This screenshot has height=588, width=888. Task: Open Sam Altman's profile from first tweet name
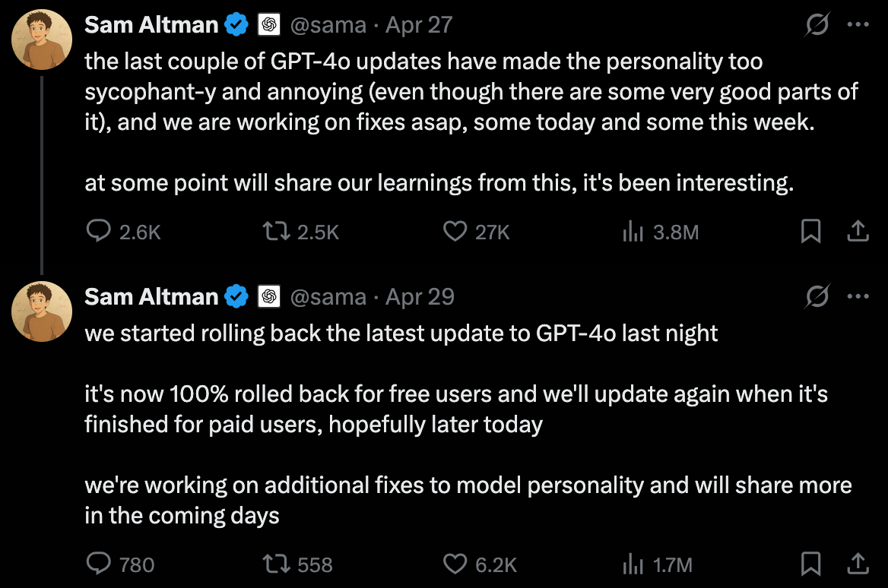tap(151, 25)
